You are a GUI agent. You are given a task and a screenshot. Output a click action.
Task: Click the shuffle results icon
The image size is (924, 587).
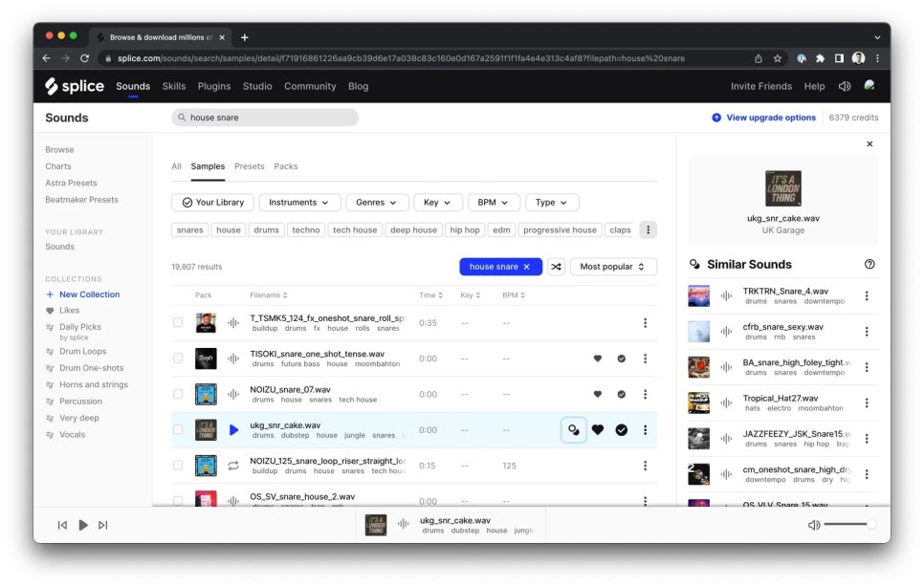tap(556, 267)
